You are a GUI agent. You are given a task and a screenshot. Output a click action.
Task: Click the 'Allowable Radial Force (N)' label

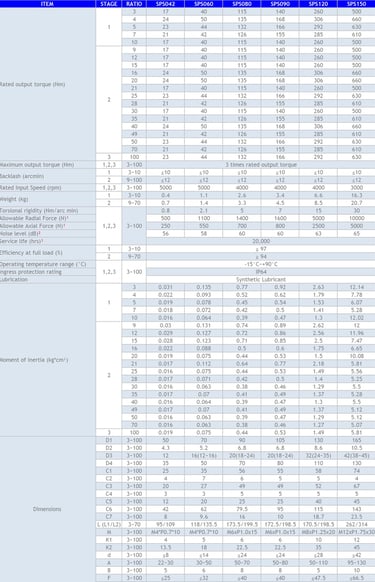[33, 218]
